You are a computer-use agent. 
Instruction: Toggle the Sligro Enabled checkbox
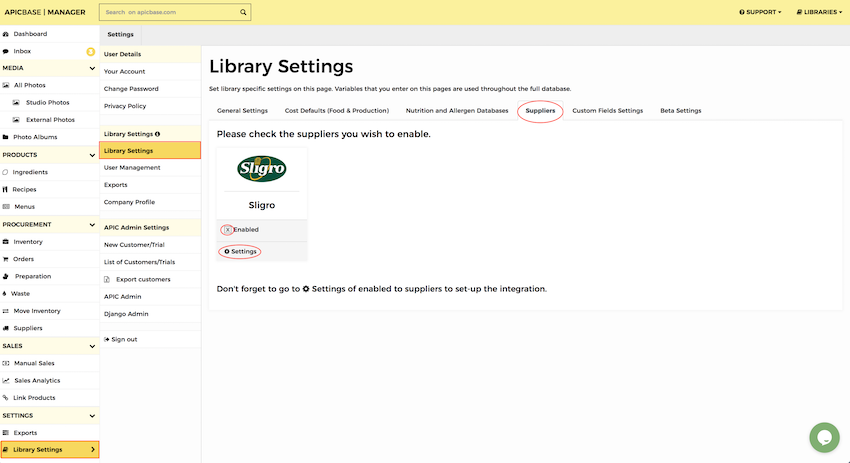228,230
